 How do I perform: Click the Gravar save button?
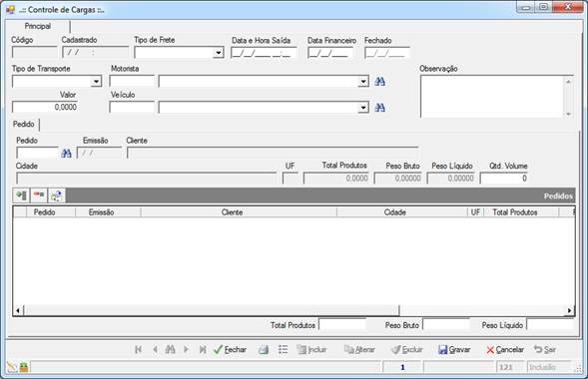pos(454,349)
